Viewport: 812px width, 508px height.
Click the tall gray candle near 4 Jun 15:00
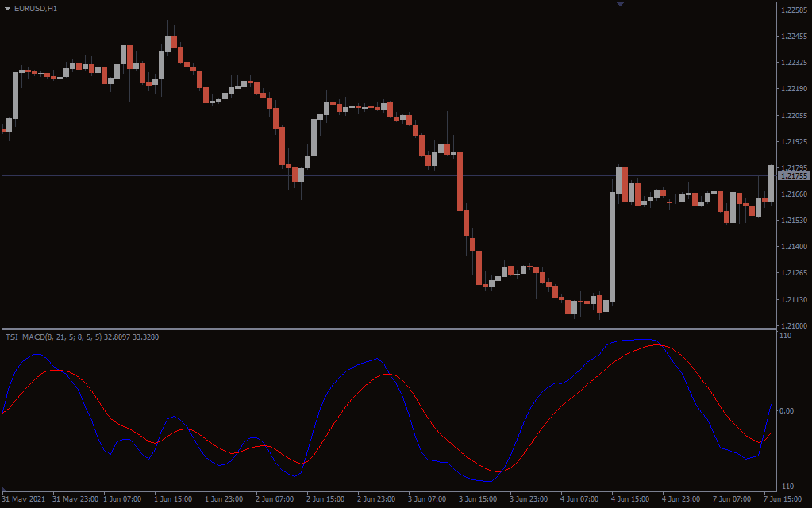612,246
